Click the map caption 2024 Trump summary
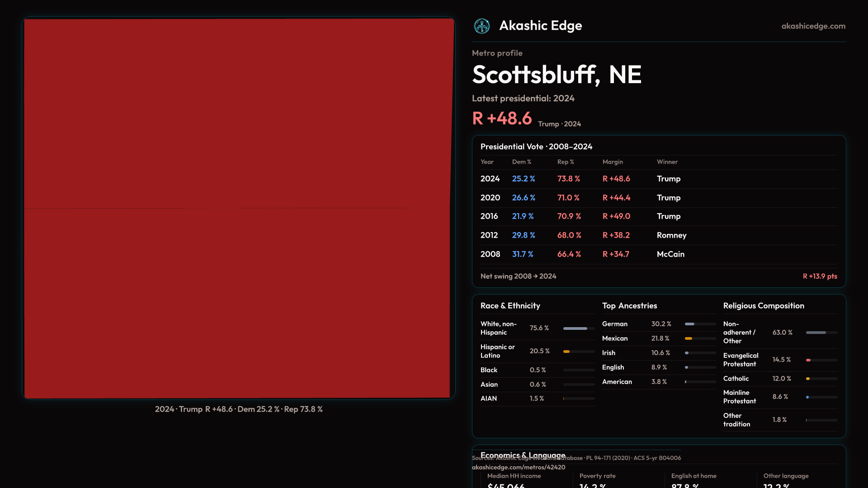This screenshot has height=488, width=868. click(x=238, y=409)
